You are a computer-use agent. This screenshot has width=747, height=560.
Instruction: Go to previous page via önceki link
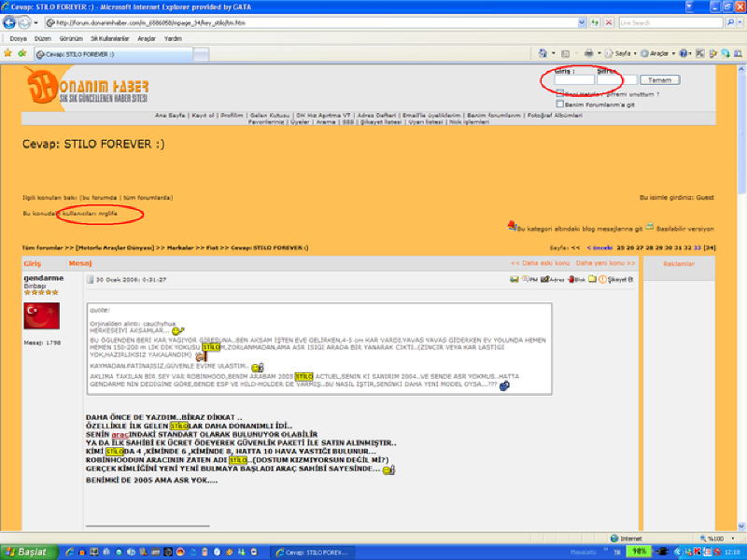[599, 247]
